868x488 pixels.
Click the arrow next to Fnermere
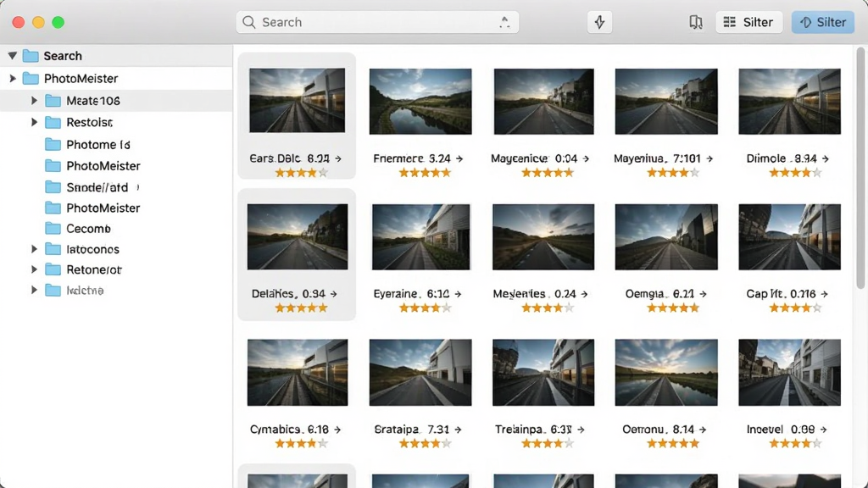point(459,158)
